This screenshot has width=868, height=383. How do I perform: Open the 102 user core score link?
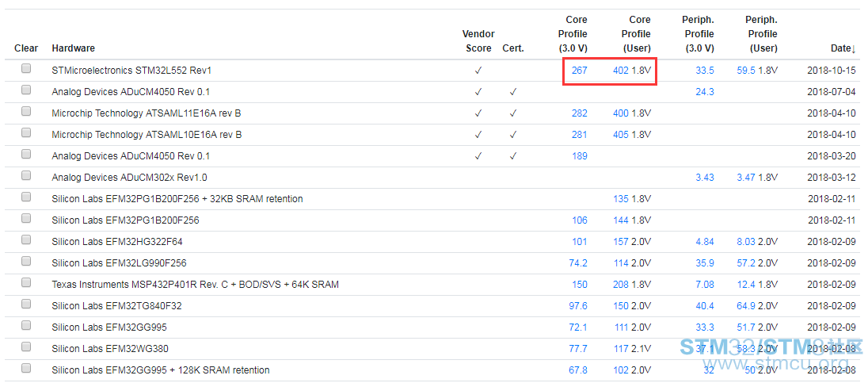click(x=621, y=370)
